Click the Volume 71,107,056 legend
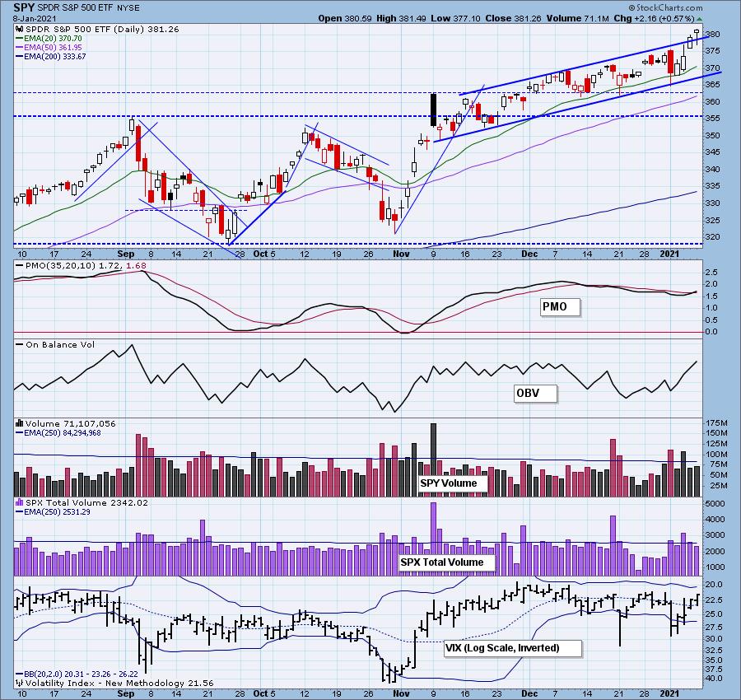Image resolution: width=741 pixels, height=700 pixels. coord(66,423)
